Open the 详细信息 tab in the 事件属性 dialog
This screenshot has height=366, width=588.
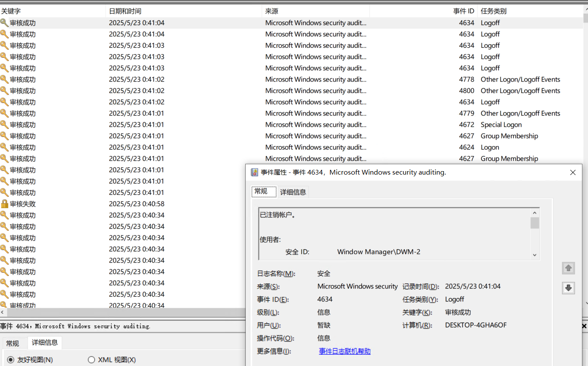pyautogui.click(x=293, y=192)
